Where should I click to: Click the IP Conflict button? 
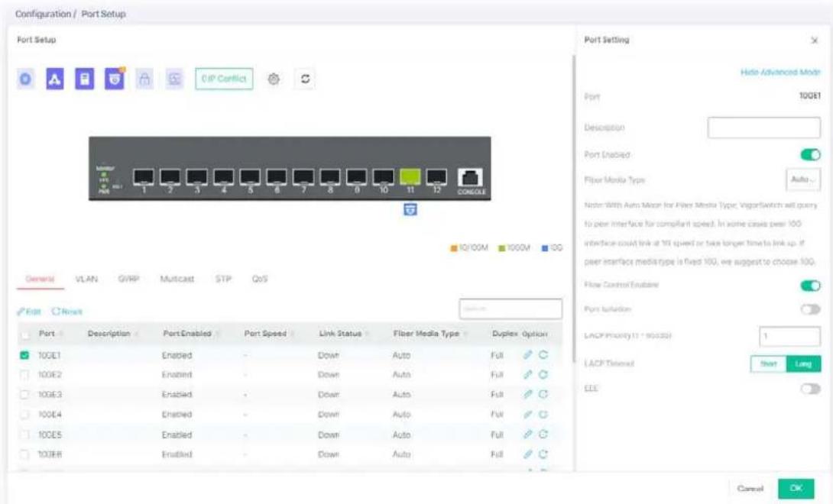224,79
